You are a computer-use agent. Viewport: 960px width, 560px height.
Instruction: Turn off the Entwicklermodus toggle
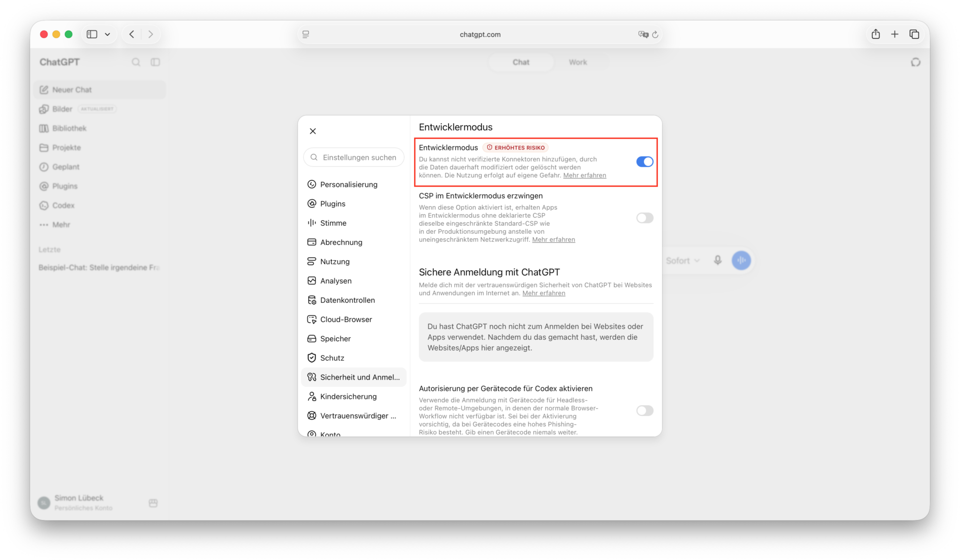tap(644, 162)
